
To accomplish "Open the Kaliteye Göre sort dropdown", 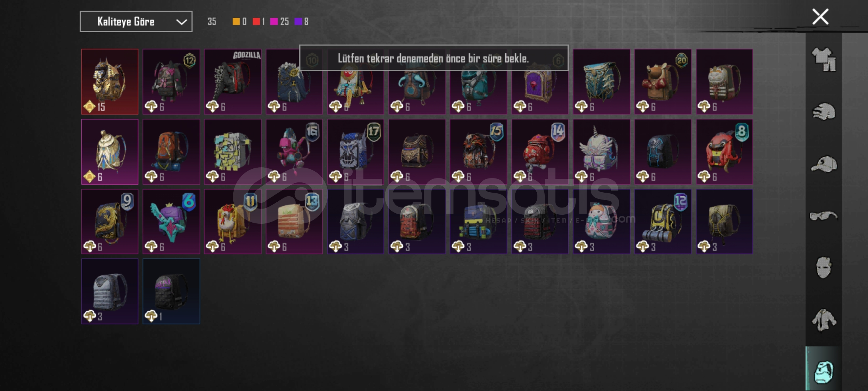I will tap(136, 22).
